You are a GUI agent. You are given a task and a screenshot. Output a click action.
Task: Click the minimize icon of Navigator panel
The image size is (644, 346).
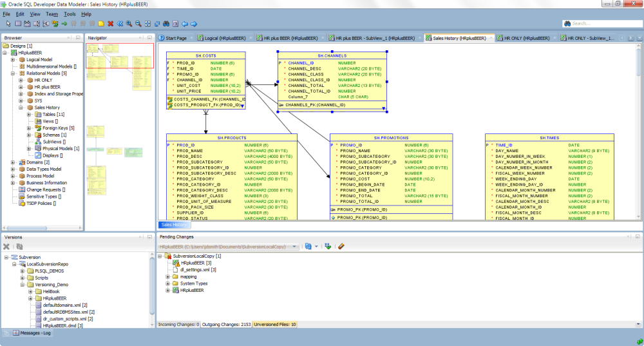pos(149,37)
